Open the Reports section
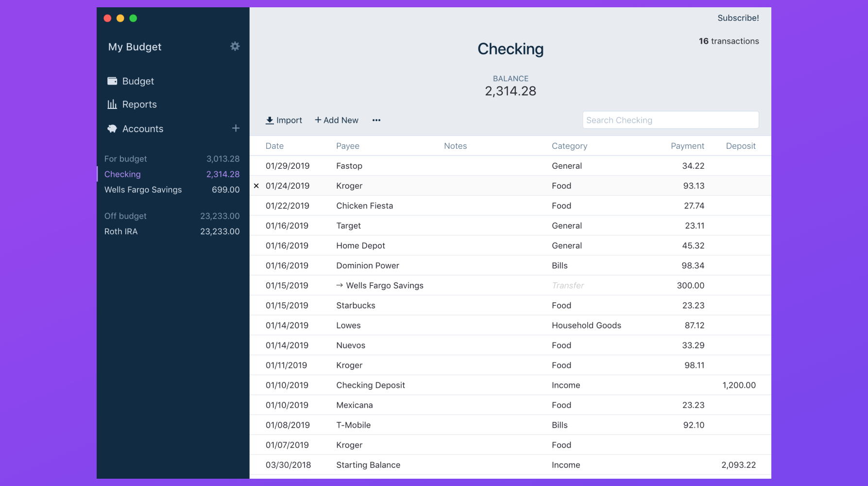The image size is (868, 486). pos(139,104)
